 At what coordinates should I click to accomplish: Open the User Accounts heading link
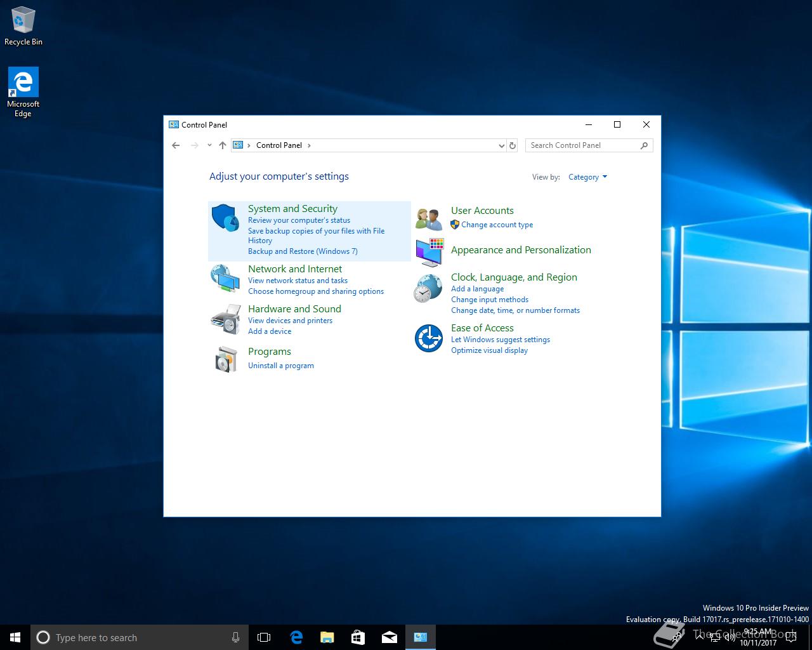click(x=482, y=211)
